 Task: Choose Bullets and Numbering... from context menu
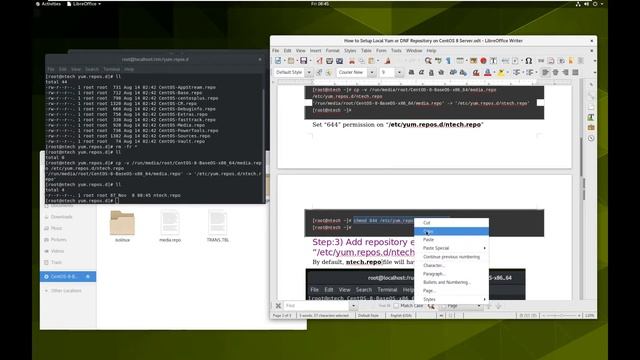coord(451,282)
